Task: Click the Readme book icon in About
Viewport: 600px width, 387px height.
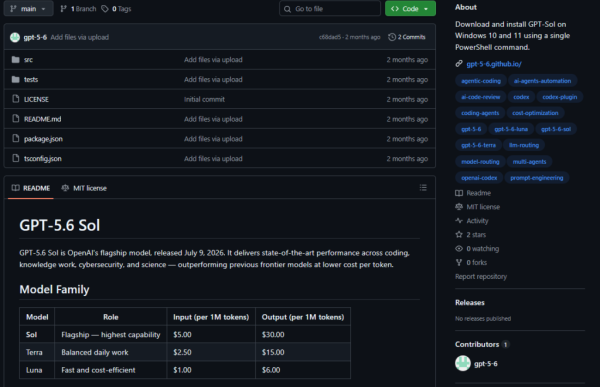Action: point(459,193)
